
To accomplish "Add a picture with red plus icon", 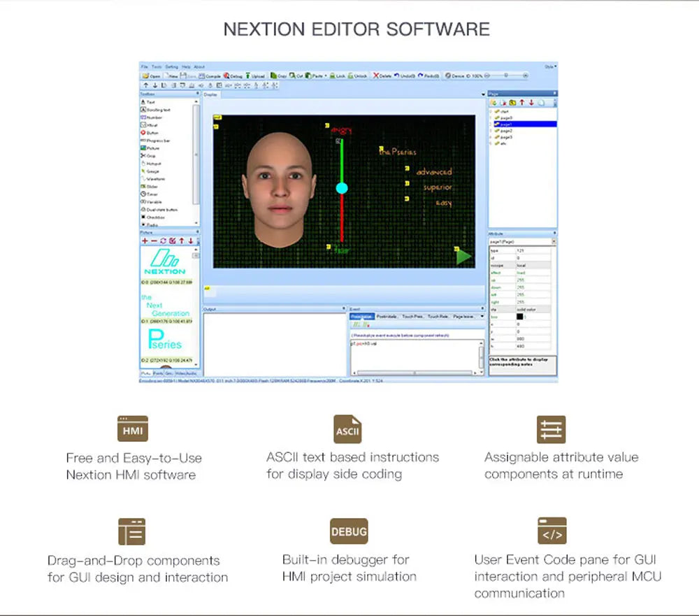I will [x=145, y=241].
